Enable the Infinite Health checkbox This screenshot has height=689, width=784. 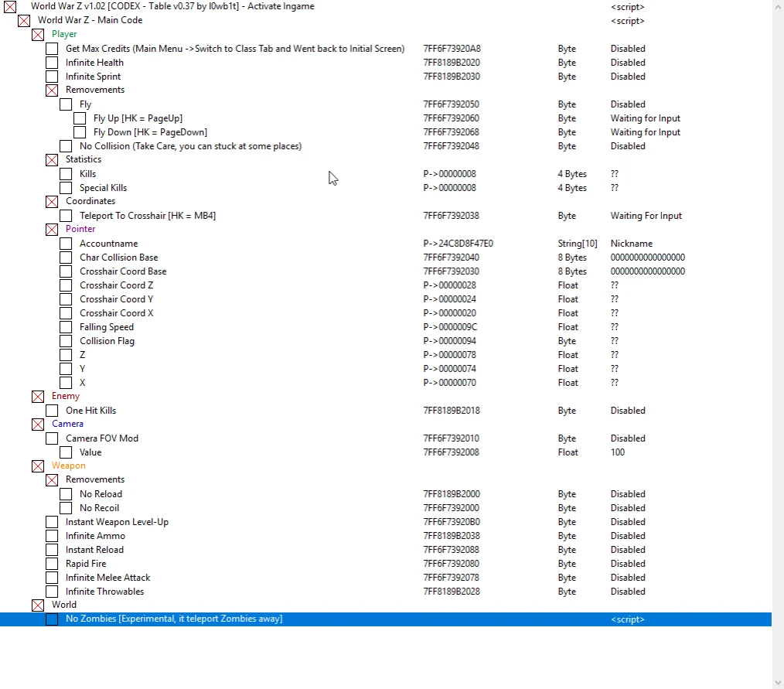pos(52,63)
